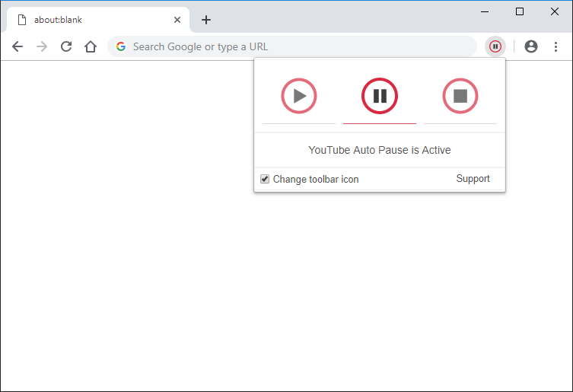Select the about:blank tab
Viewport: 573px width, 392px height.
(x=98, y=20)
